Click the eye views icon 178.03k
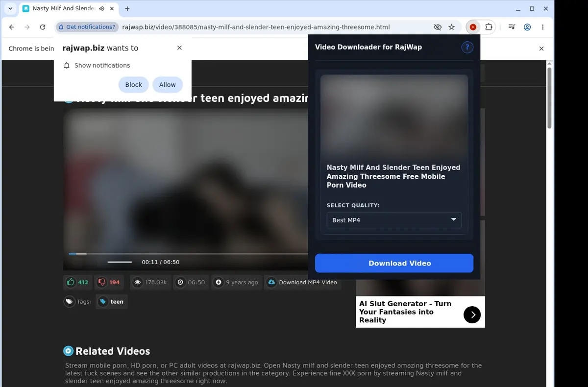The image size is (588, 387). tap(138, 282)
